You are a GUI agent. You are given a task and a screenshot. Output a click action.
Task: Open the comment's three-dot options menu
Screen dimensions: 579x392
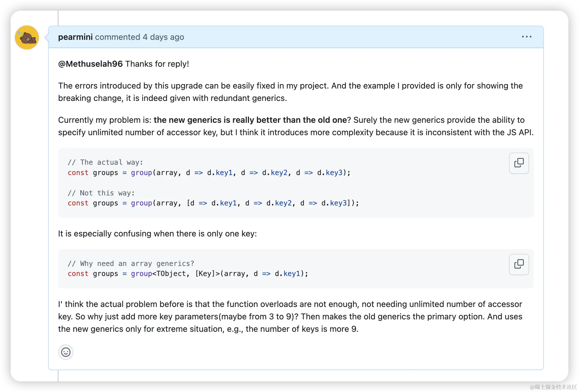[526, 37]
